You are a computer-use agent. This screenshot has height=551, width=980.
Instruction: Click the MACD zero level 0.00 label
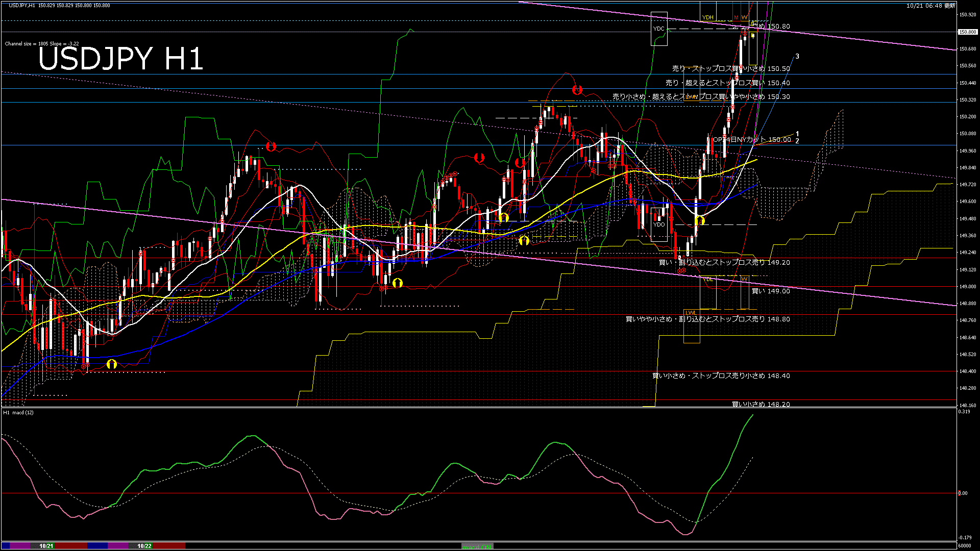(x=963, y=493)
